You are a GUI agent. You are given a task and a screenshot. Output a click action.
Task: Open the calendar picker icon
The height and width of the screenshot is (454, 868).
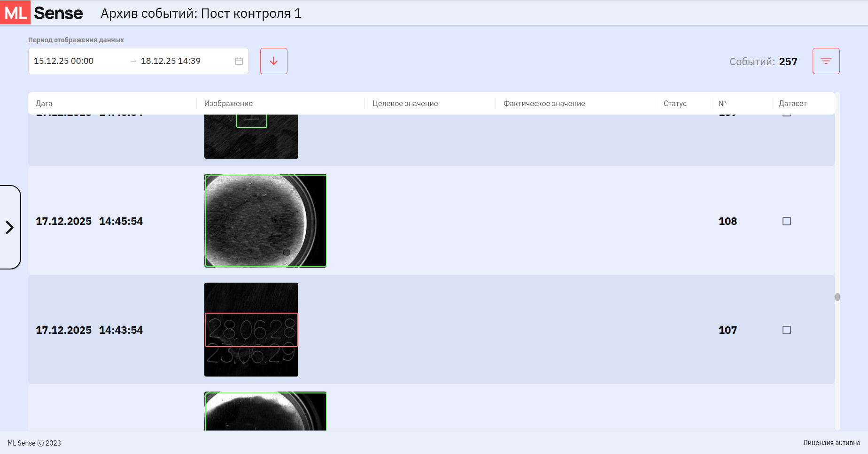(x=239, y=61)
